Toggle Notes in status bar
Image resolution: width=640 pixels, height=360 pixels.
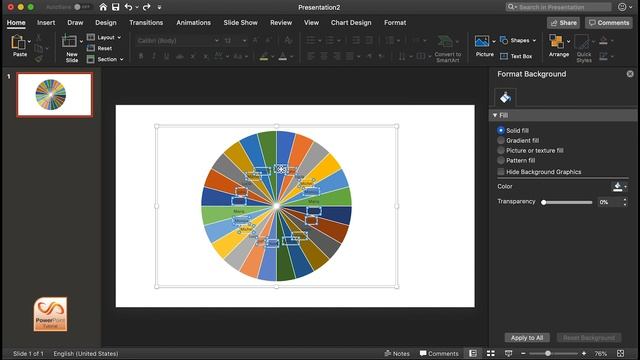pyautogui.click(x=397, y=353)
